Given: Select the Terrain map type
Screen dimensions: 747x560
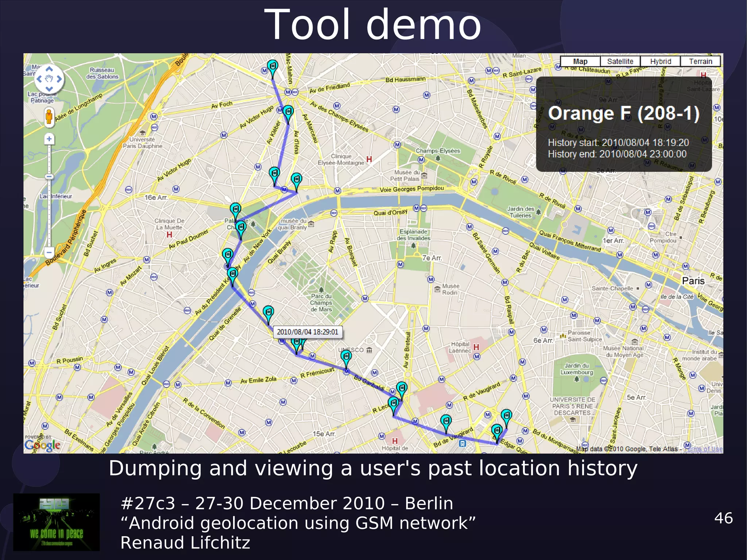Looking at the screenshot, I should tap(700, 61).
